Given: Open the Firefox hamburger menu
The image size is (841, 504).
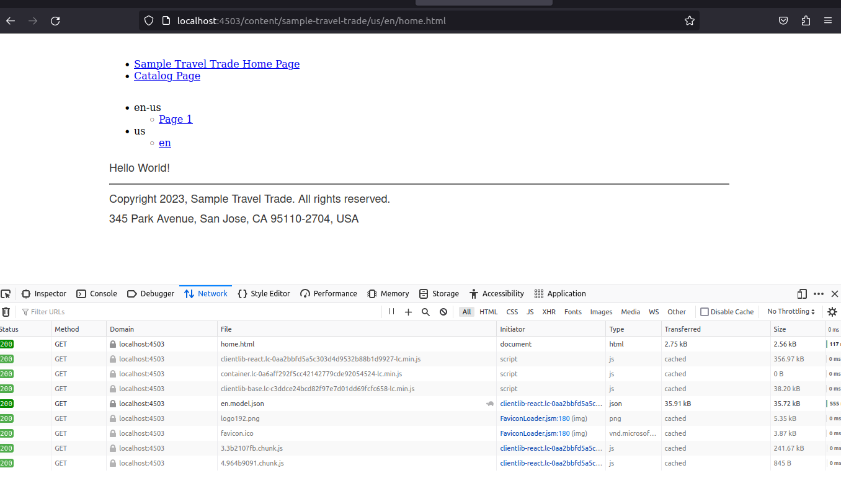Looking at the screenshot, I should pos(828,20).
